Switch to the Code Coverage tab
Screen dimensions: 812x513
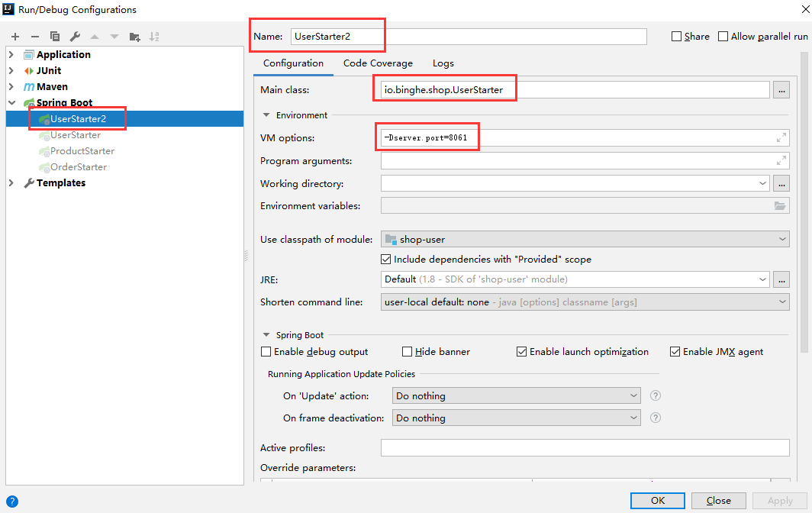coord(378,63)
